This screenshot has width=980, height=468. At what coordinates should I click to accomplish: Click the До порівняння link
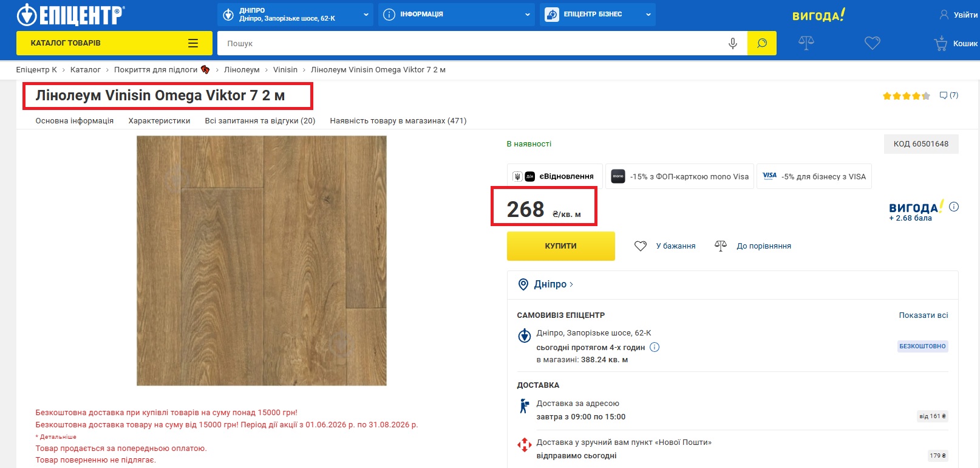pos(764,246)
